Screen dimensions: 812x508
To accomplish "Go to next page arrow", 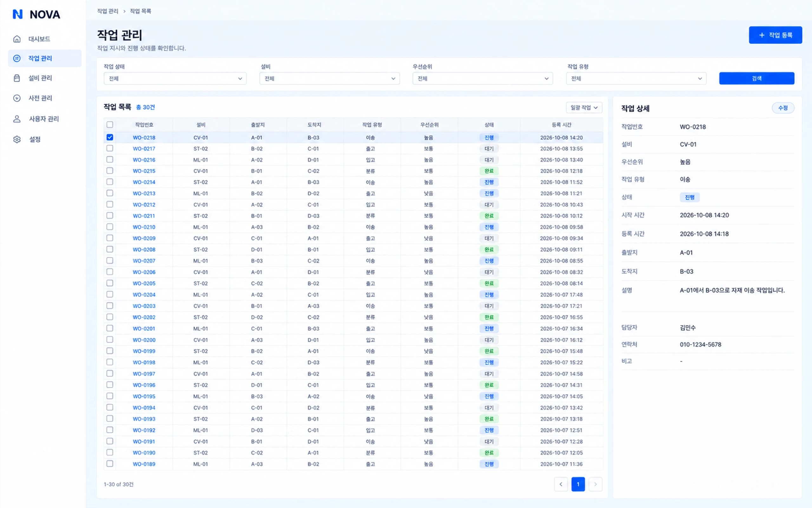I will point(595,484).
